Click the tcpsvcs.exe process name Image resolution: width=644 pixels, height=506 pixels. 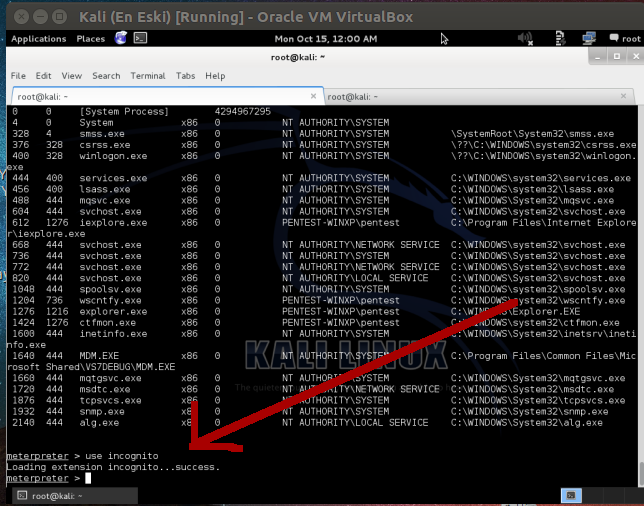[x=110, y=400]
